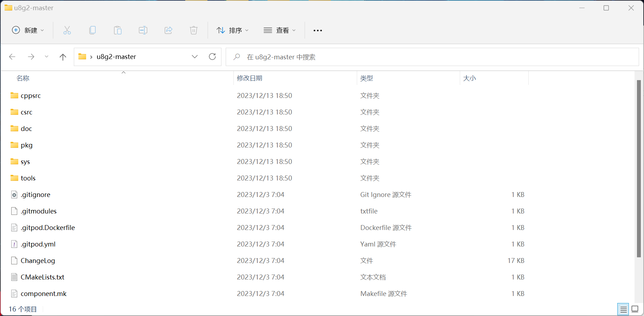Select the ChangeLog file name
This screenshot has width=644, height=316.
38,261
